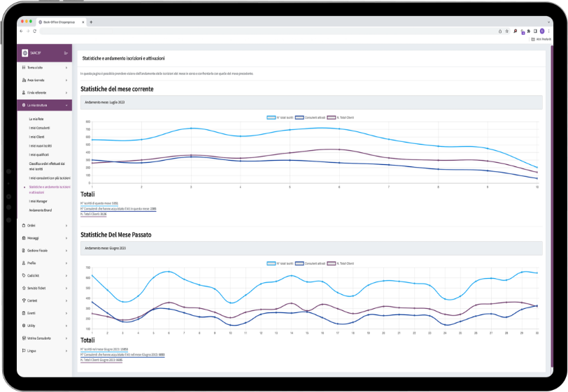The image size is (568, 392).
Task: Open I miei Manager page
Action: pyautogui.click(x=38, y=201)
